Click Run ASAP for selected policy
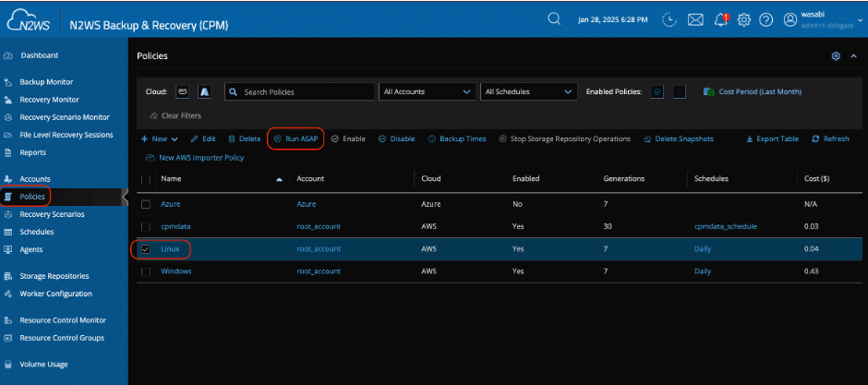This screenshot has width=868, height=385. 296,138
